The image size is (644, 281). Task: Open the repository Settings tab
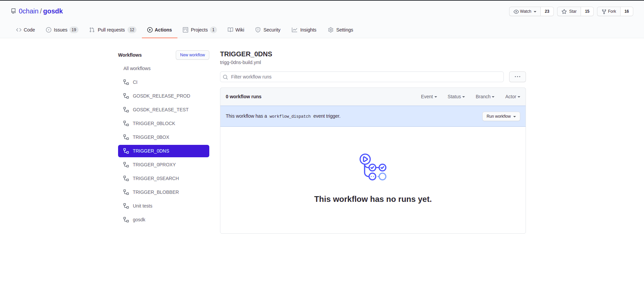click(x=340, y=30)
